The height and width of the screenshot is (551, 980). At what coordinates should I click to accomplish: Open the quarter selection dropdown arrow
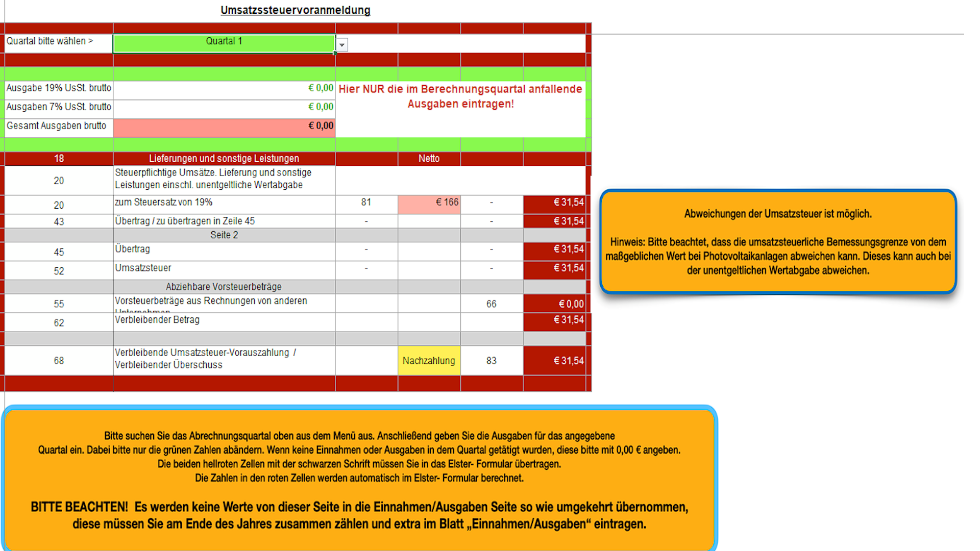342,45
